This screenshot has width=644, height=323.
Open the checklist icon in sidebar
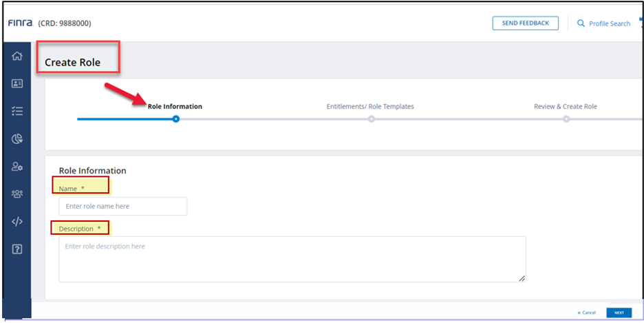point(17,111)
